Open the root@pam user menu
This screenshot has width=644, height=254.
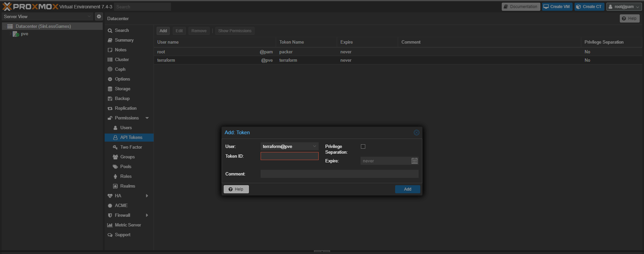pyautogui.click(x=624, y=7)
